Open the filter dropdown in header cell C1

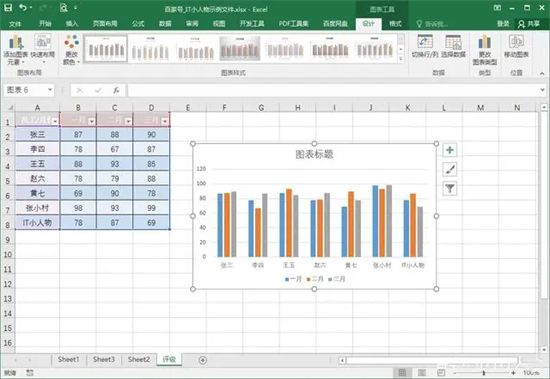point(128,121)
